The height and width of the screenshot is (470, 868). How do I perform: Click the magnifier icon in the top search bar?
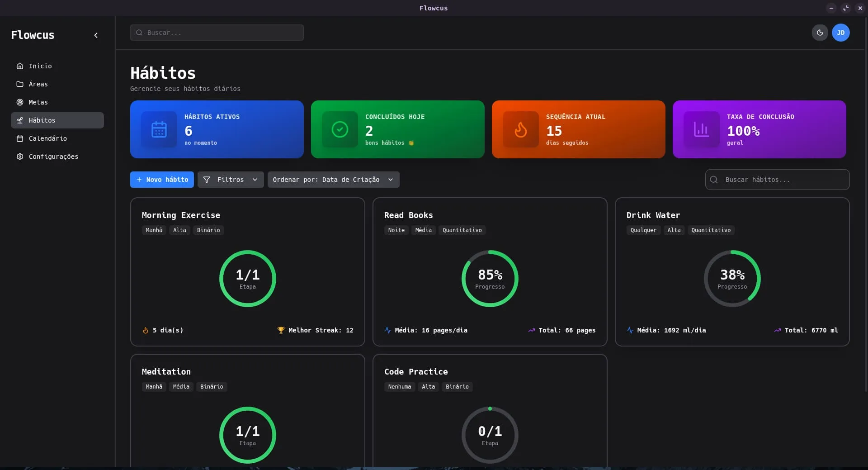139,33
